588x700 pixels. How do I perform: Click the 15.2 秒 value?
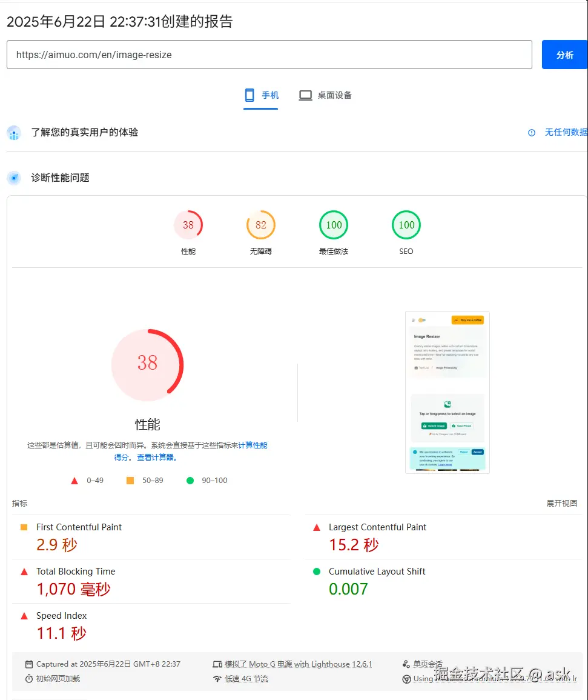(x=354, y=545)
